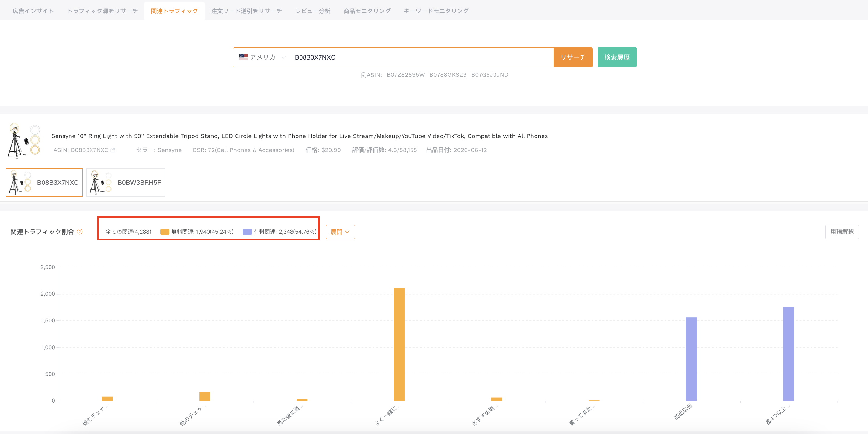Click the tall orange よく一緒に bar
The width and height of the screenshot is (868, 434).
coord(399,344)
